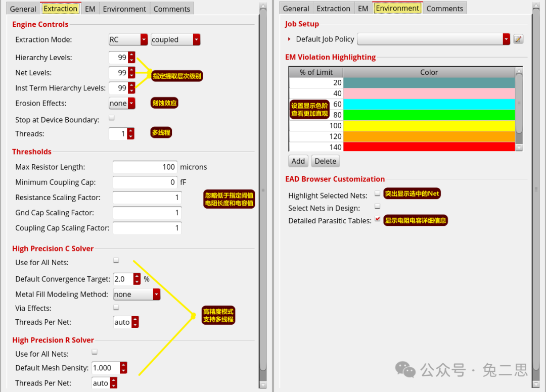This screenshot has height=392, width=546.
Task: Click the Delete button under color table
Action: point(325,161)
